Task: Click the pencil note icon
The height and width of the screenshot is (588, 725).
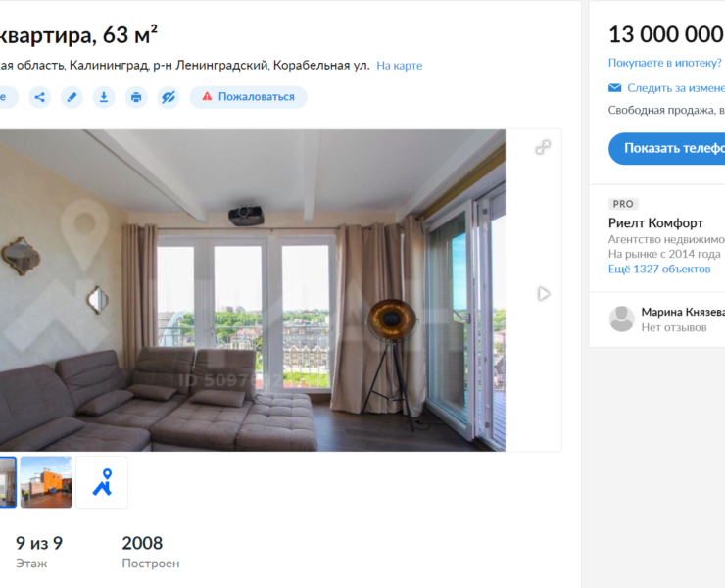Action: click(x=72, y=97)
